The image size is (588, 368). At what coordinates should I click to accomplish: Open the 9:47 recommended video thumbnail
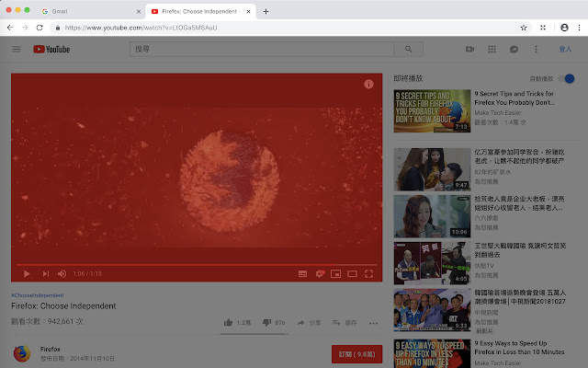coord(432,169)
